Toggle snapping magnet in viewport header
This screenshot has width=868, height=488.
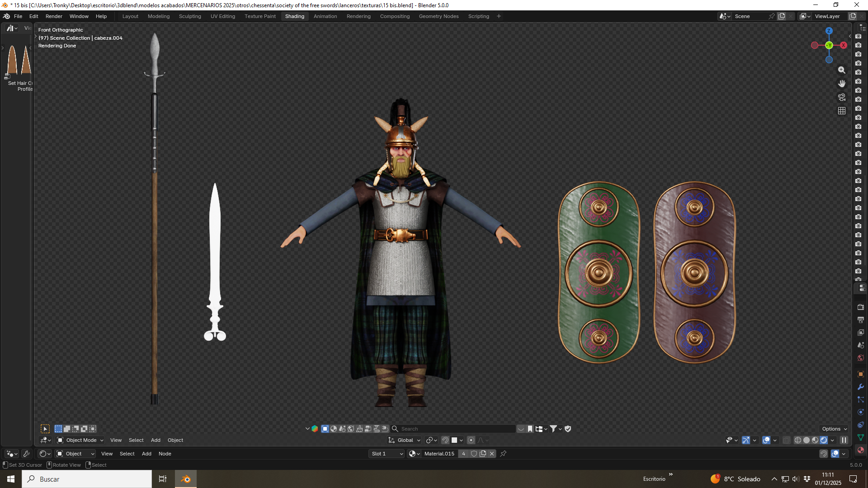coord(445,440)
